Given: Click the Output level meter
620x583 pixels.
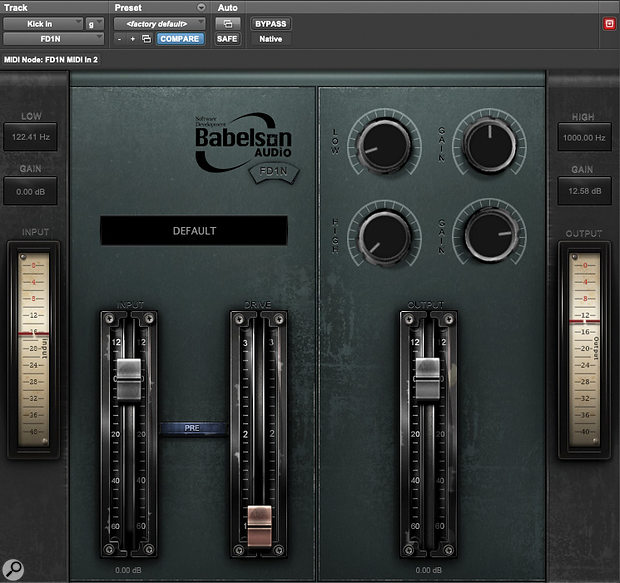Looking at the screenshot, I should (584, 350).
